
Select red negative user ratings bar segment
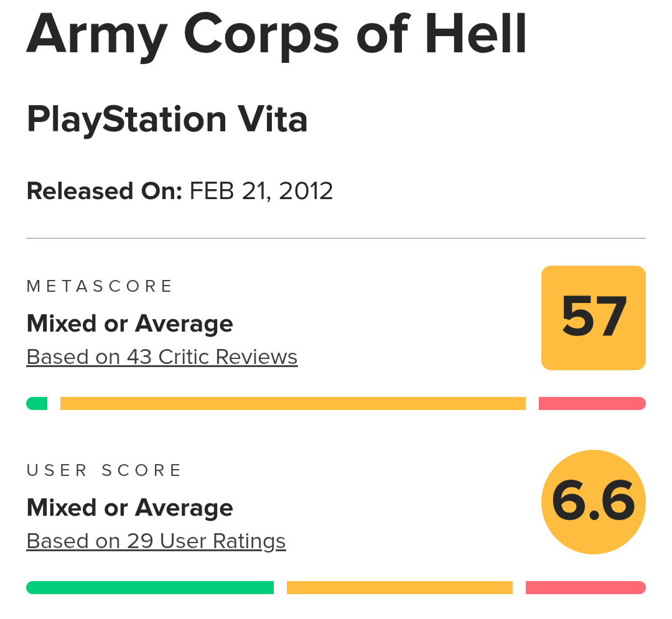click(586, 588)
